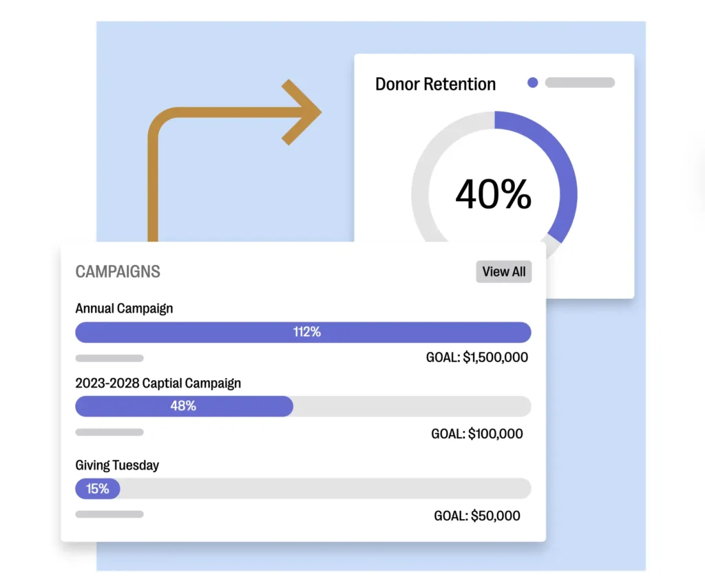The height and width of the screenshot is (588, 705).
Task: Open the Giving Tuesday campaign label
Action: click(117, 465)
